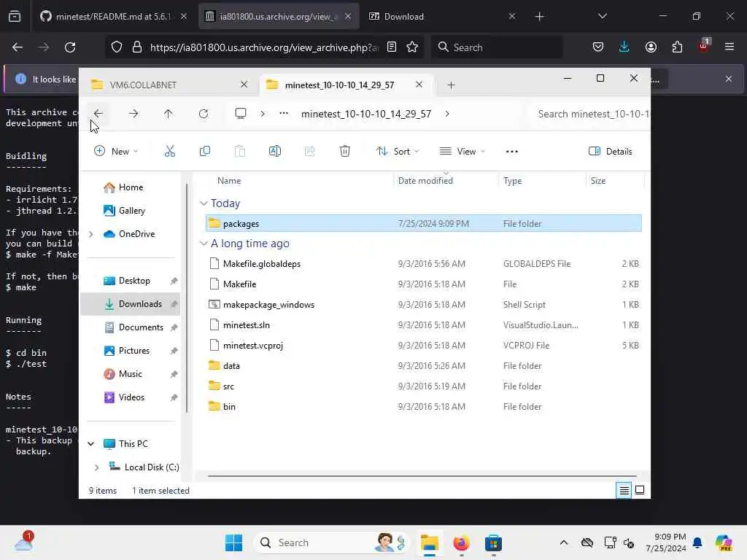Click the Search minetest folder input box
The width and height of the screenshot is (747, 560).
pos(589,114)
